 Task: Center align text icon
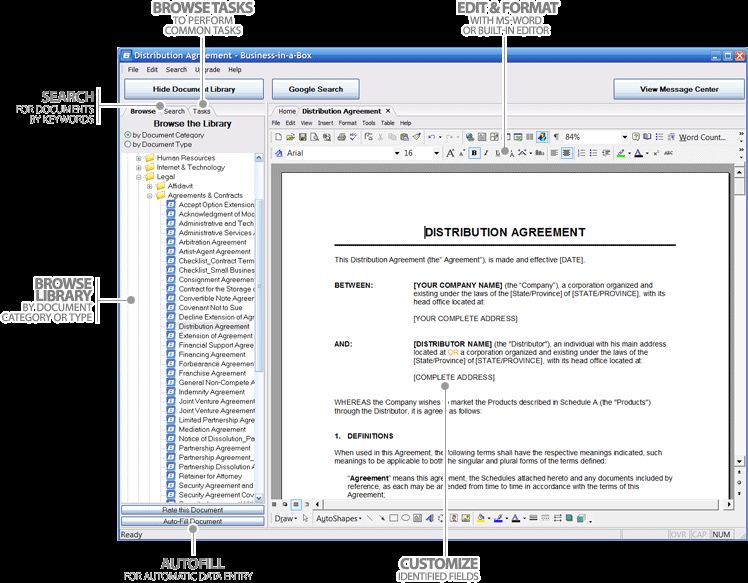567,153
